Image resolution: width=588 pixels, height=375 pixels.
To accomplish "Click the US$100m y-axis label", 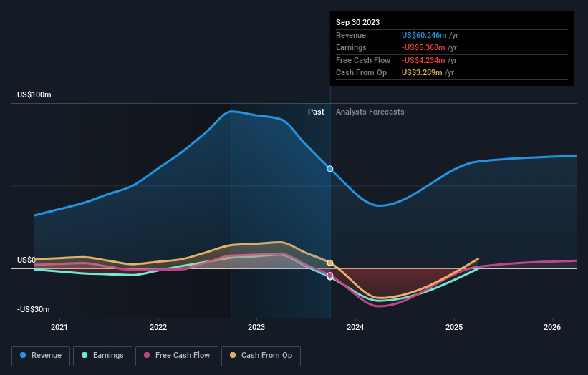I will pyautogui.click(x=34, y=94).
